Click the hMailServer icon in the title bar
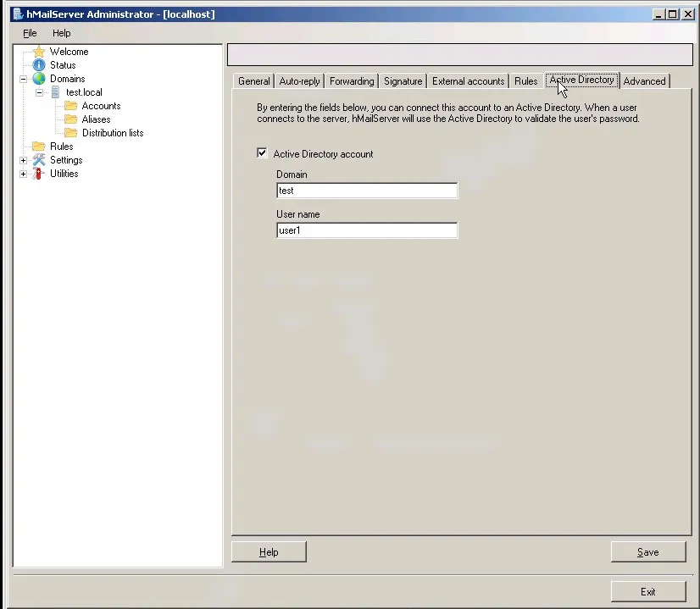The width and height of the screenshot is (700, 609). coord(17,14)
